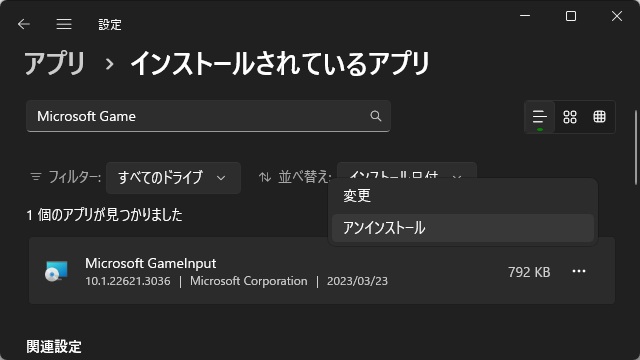
Task: Click the Microsoft GameInput app icon
Action: pyautogui.click(x=56, y=271)
